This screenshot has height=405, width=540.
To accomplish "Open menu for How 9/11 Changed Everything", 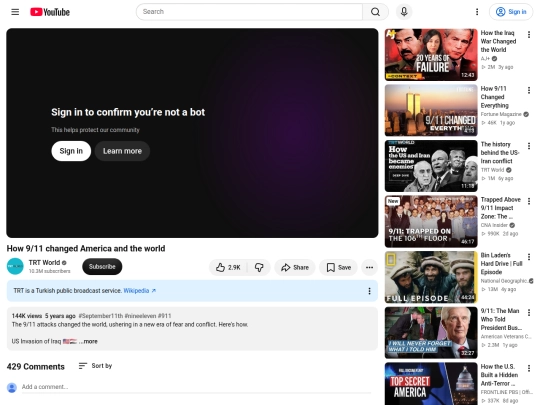I will (529, 90).
